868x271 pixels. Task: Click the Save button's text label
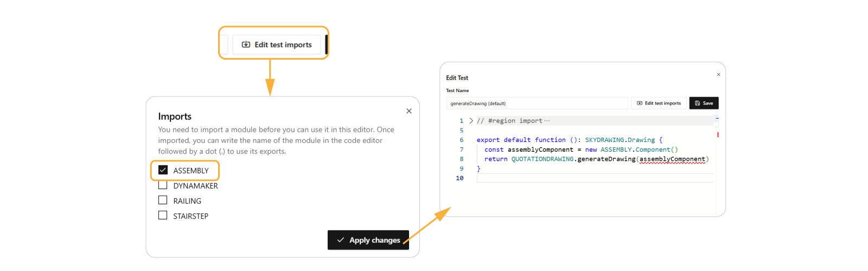coord(708,103)
